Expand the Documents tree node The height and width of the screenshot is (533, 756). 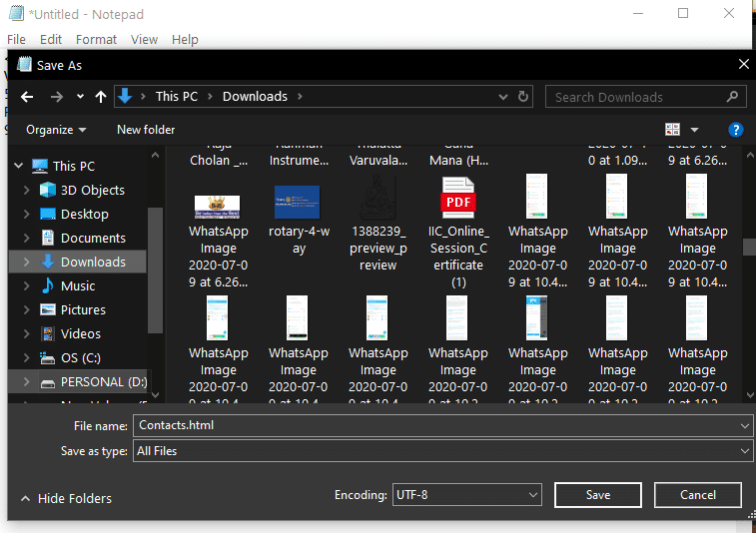pos(27,239)
